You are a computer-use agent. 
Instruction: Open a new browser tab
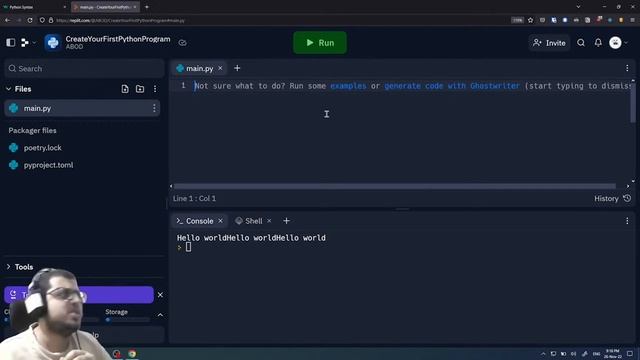point(147,7)
